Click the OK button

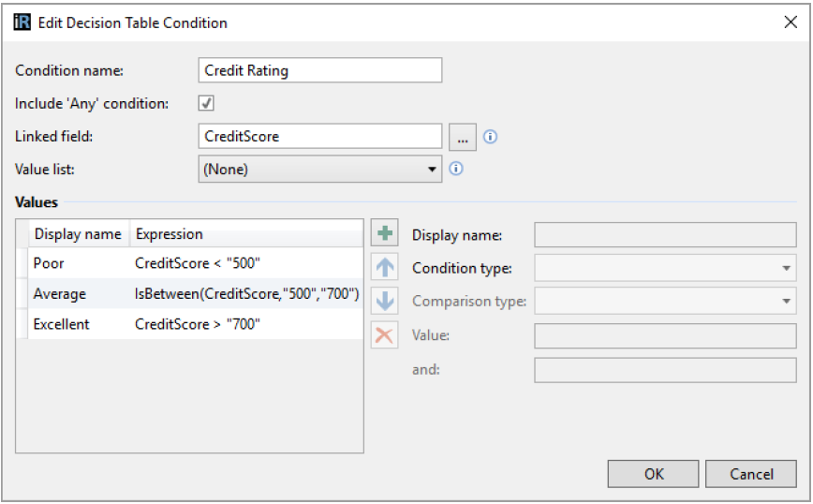pyautogui.click(x=654, y=474)
